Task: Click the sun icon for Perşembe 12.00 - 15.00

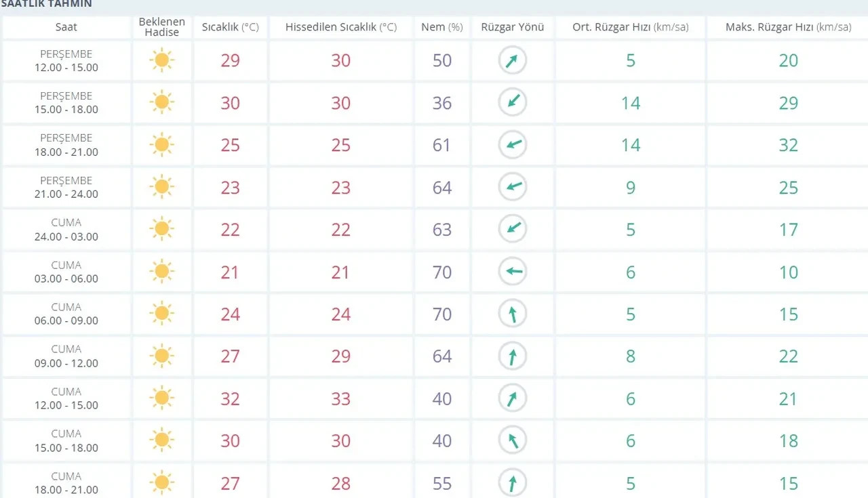Action: (161, 60)
